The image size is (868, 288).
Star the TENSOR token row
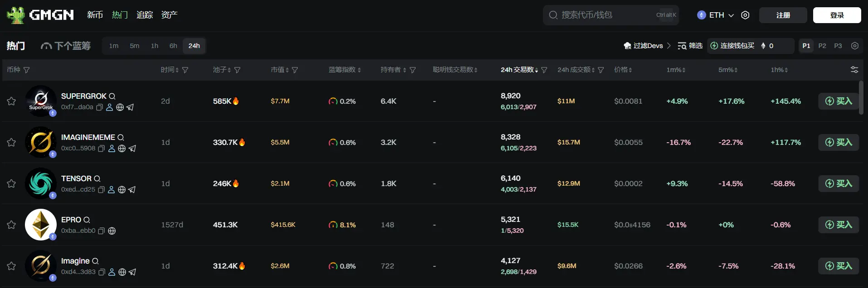11,183
